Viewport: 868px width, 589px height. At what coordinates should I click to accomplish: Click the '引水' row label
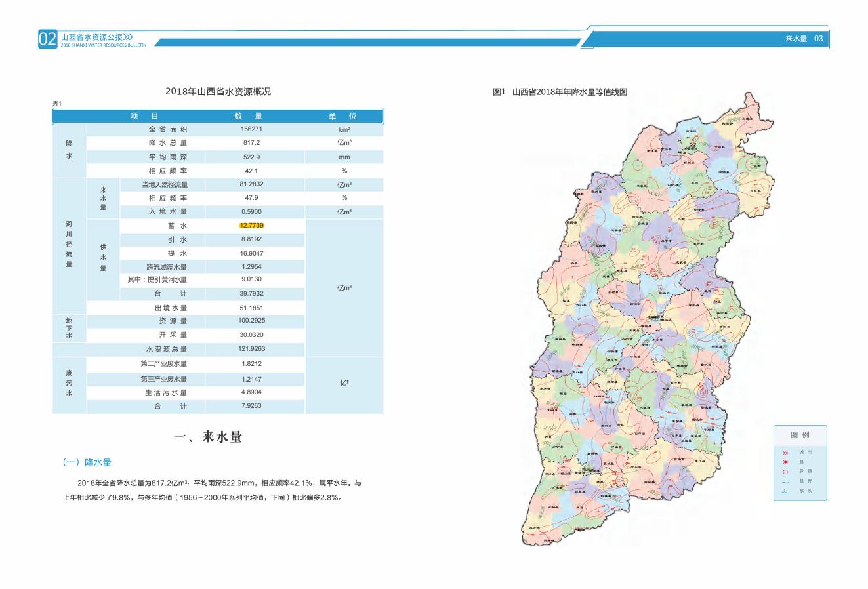pyautogui.click(x=178, y=240)
